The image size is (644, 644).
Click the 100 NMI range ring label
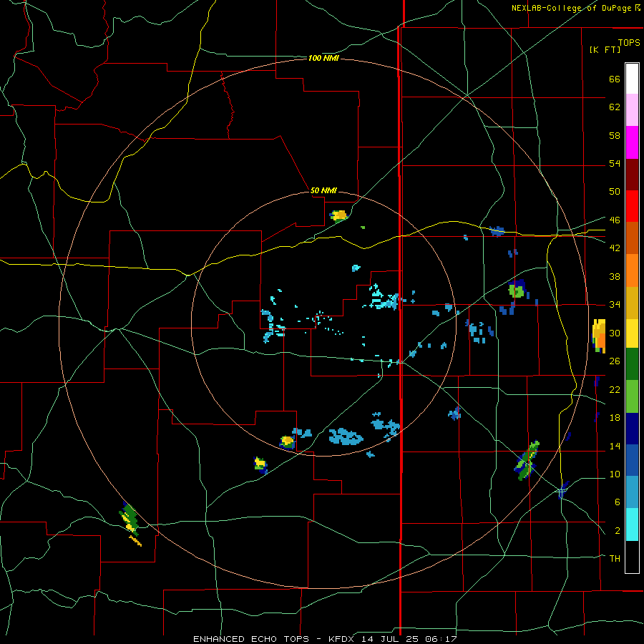[x=323, y=58]
